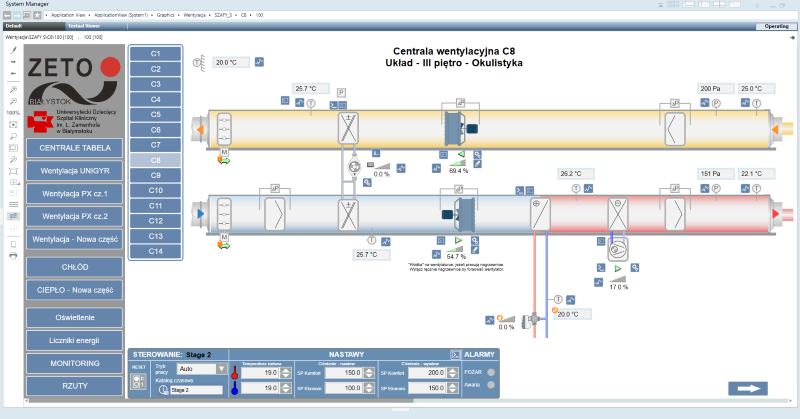Viewport: 800px width, 419px height.
Task: Open the MONITORING page
Action: [74, 363]
